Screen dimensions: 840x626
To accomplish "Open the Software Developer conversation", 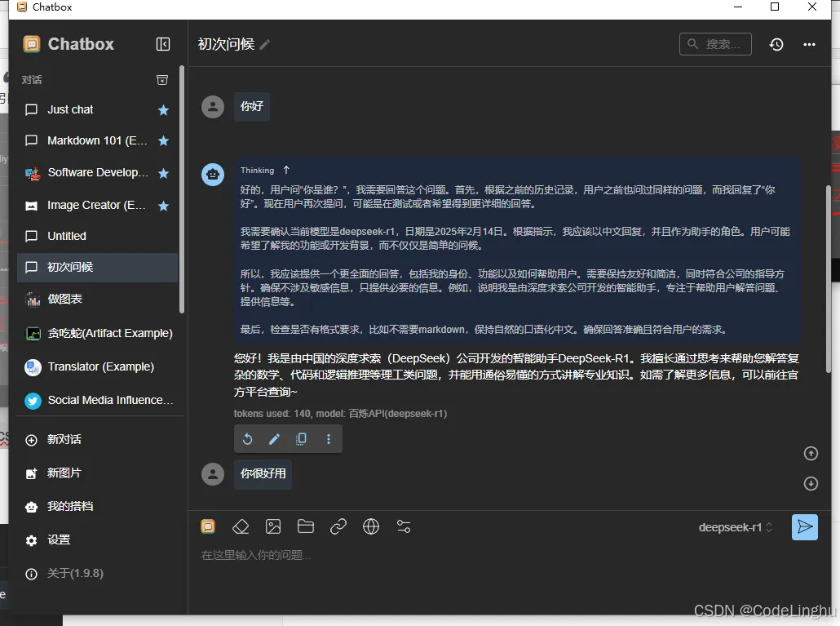I will pyautogui.click(x=98, y=172).
